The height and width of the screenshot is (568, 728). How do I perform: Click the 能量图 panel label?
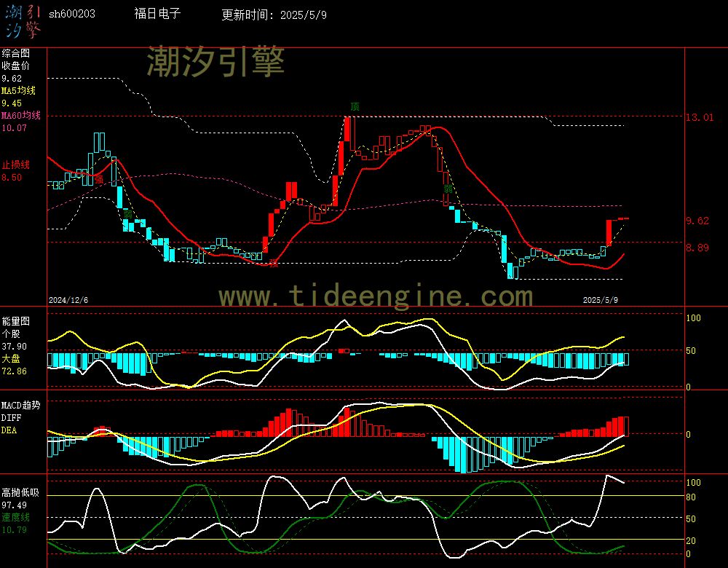pos(15,321)
